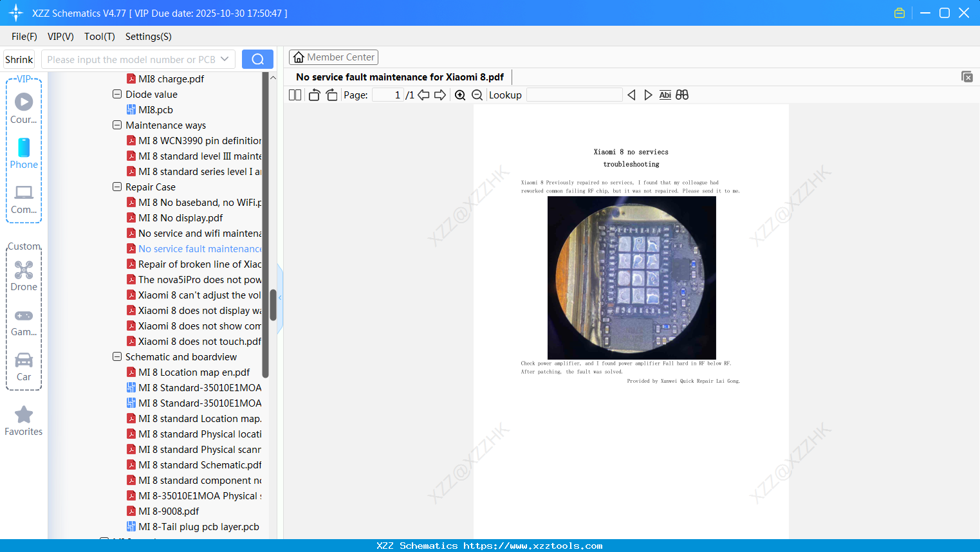Click the binoculars search icon
This screenshot has height=552, width=980.
click(x=682, y=95)
